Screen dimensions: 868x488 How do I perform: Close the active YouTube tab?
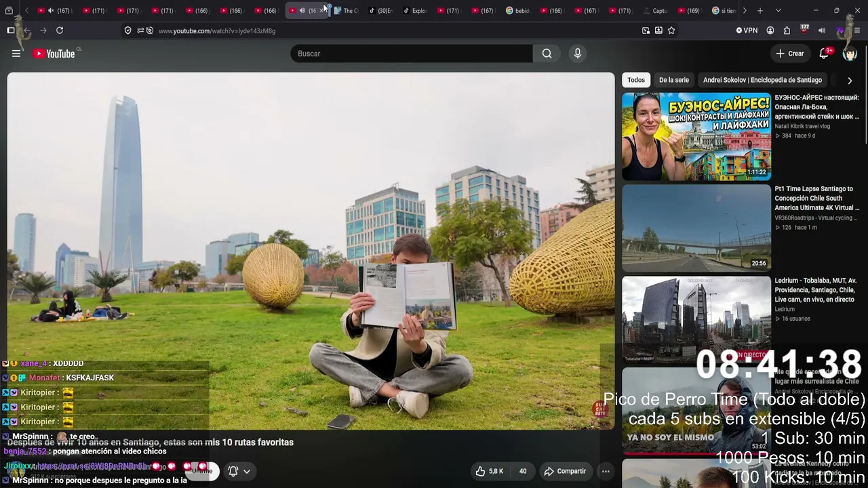point(321,11)
